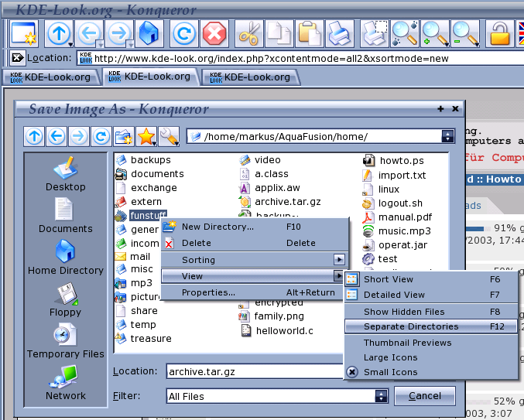524x420 pixels.
Task: Switch to first KDE-Look.org tab
Action: (51, 77)
